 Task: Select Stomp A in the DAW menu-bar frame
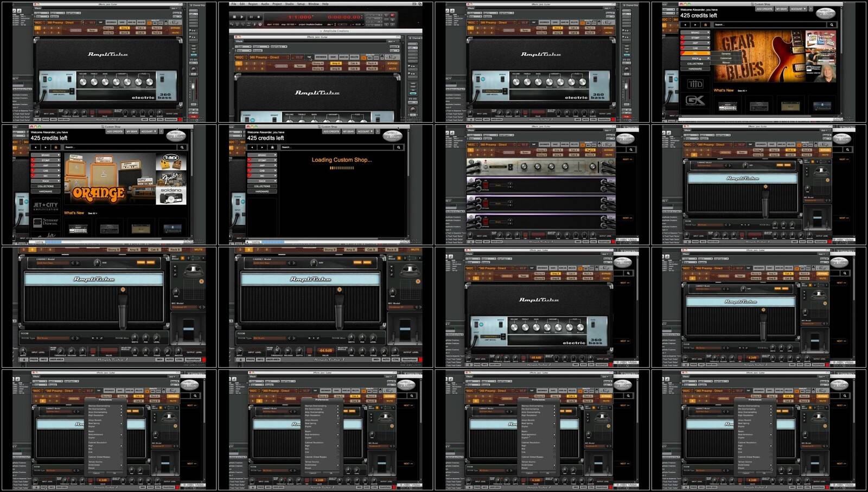[318, 64]
